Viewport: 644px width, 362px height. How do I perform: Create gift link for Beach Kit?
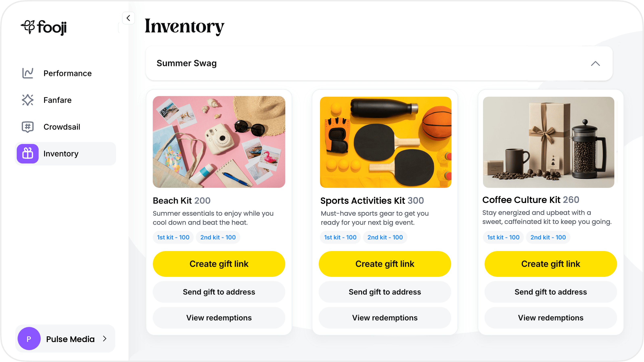click(219, 264)
